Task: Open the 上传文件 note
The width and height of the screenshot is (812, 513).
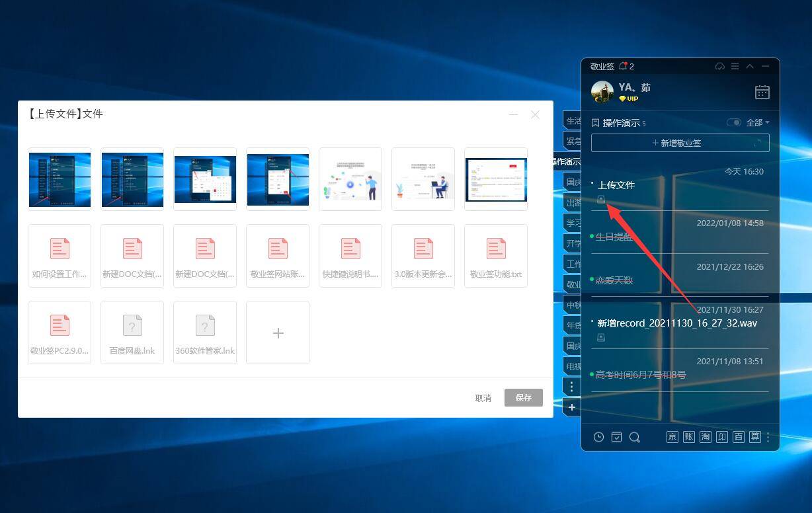Action: click(x=616, y=185)
